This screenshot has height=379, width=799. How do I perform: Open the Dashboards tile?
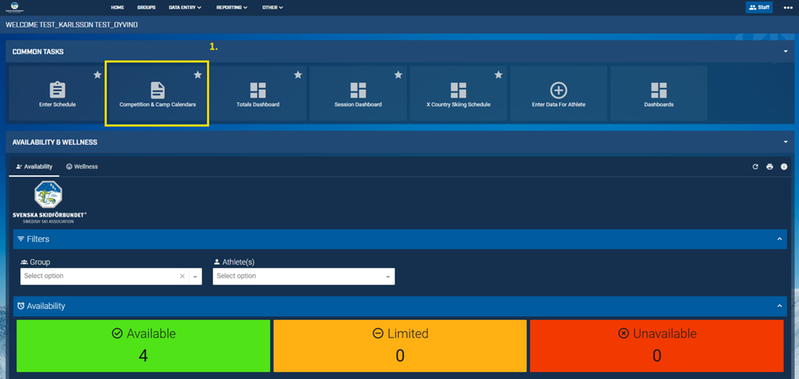pyautogui.click(x=658, y=93)
